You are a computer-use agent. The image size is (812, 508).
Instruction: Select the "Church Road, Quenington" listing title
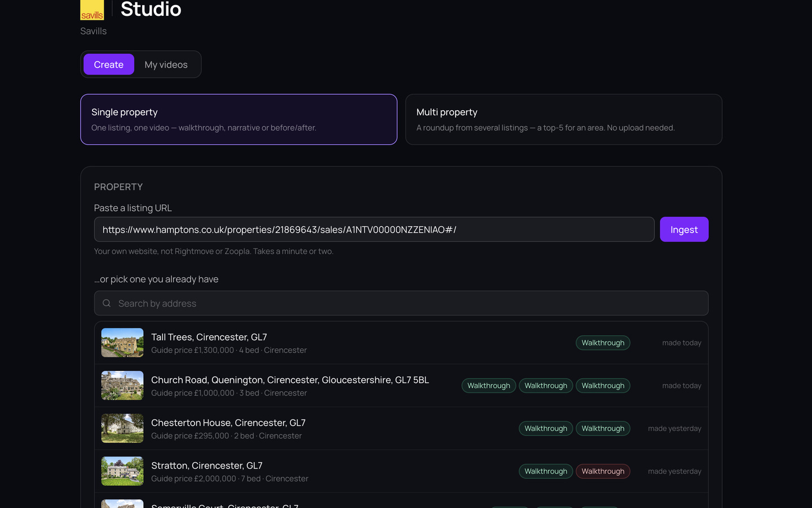(290, 380)
